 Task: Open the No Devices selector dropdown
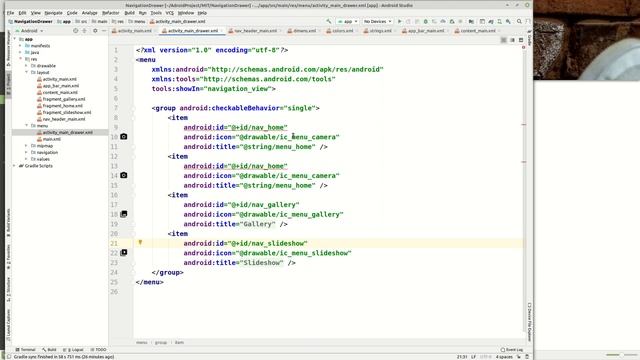pyautogui.click(x=378, y=21)
